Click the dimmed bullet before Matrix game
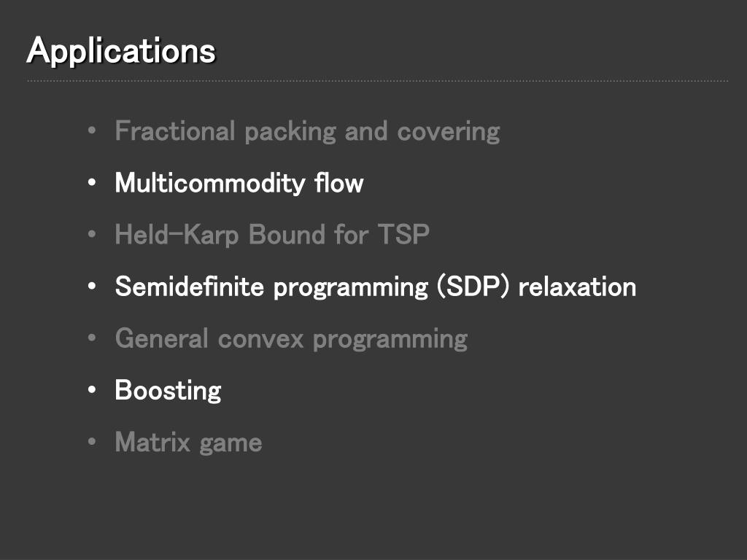This screenshot has height=560, width=747. pyautogui.click(x=92, y=442)
